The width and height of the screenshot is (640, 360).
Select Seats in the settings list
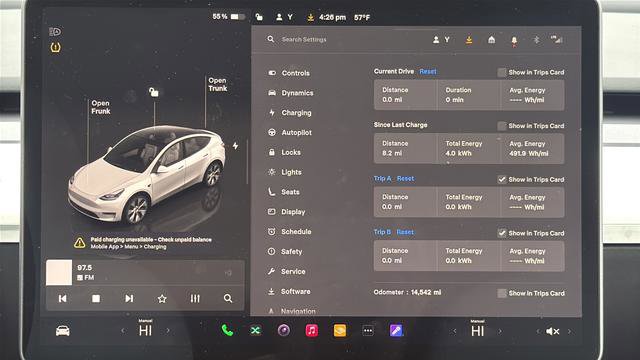(x=284, y=192)
